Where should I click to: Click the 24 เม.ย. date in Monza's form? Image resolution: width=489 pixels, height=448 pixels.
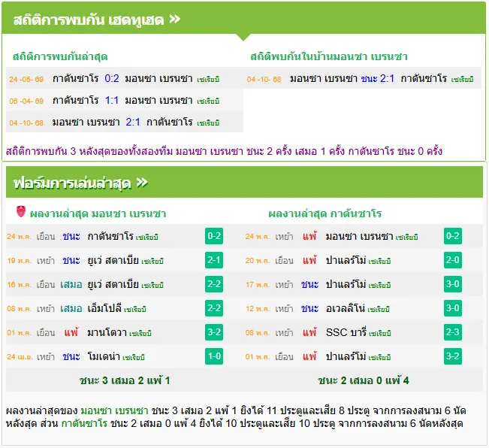[x=20, y=356]
